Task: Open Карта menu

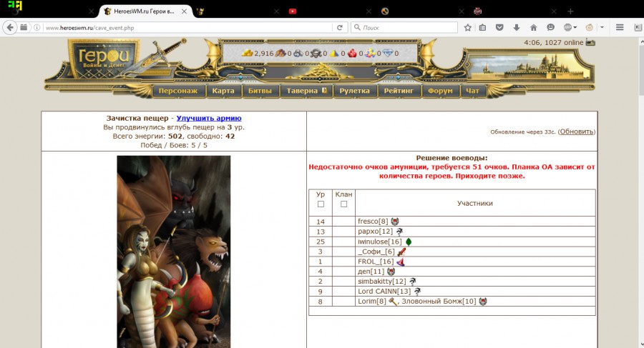Action: (x=223, y=91)
